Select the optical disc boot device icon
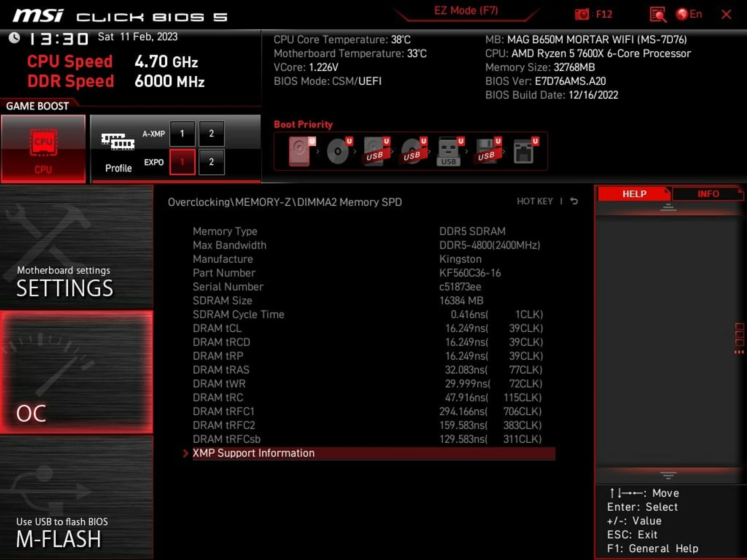The image size is (747, 560). click(x=339, y=151)
